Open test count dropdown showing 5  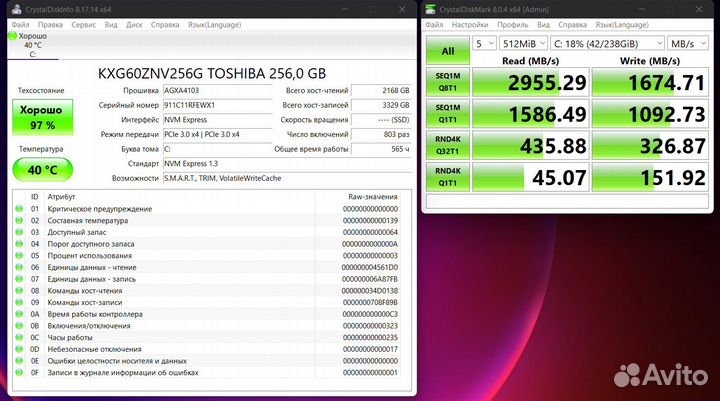[x=484, y=44]
